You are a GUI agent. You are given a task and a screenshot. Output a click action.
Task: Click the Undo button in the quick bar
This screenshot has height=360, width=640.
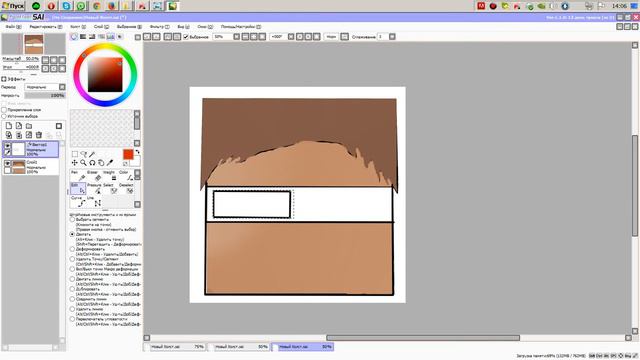tap(147, 37)
